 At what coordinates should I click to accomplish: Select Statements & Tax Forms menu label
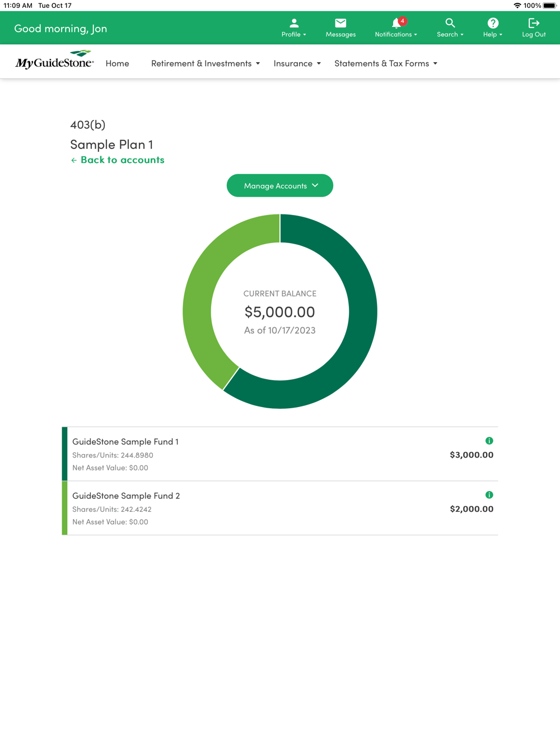coord(382,63)
